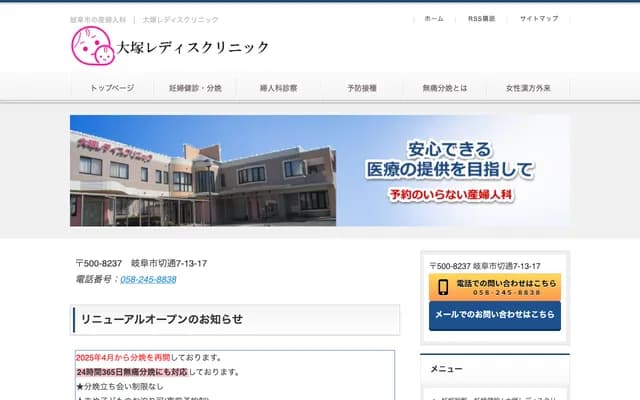640x400 pixels.
Task: Click the ★分娩立ち会い制限なし line
Action: (x=120, y=386)
